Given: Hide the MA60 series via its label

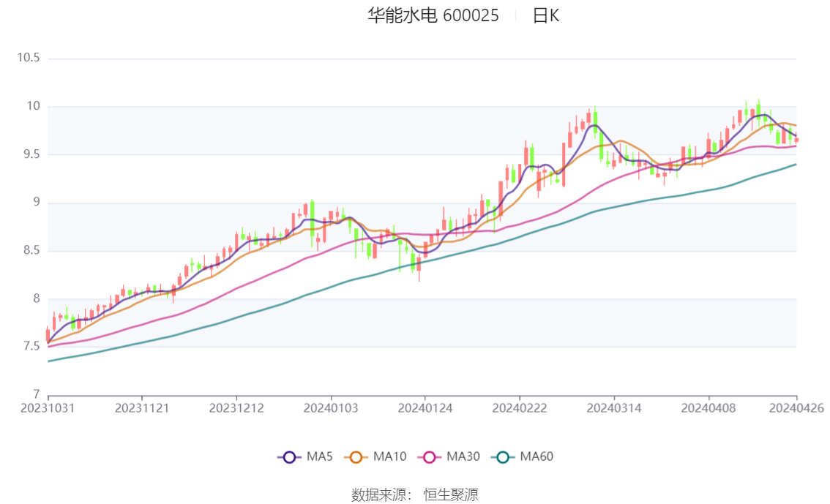Looking at the screenshot, I should 536,456.
